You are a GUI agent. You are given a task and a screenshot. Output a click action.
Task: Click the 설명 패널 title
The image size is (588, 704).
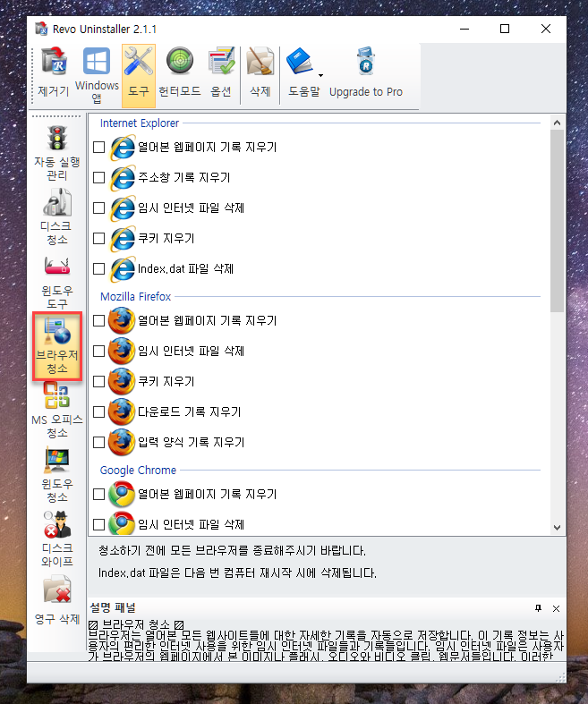pos(112,608)
